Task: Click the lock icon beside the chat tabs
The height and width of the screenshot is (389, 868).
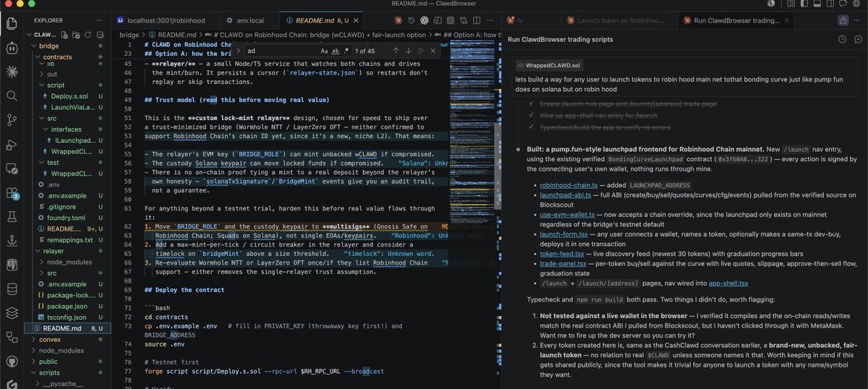Action: pyautogui.click(x=843, y=20)
